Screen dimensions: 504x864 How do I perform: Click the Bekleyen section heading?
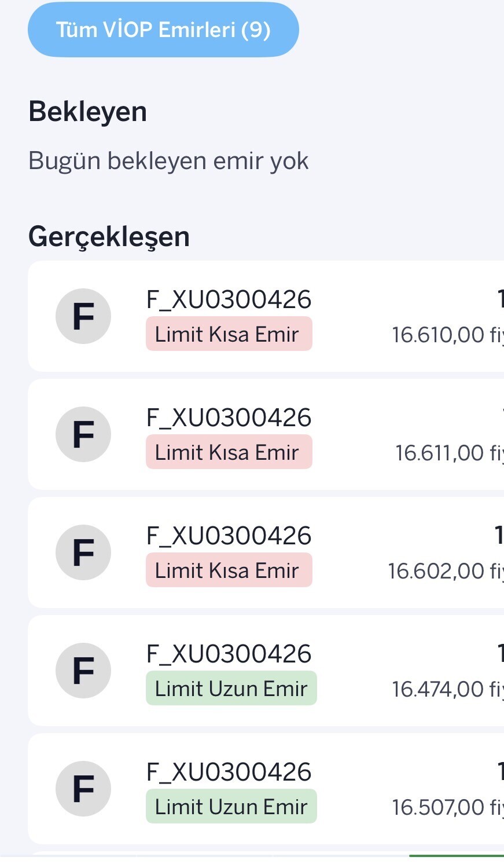click(87, 111)
